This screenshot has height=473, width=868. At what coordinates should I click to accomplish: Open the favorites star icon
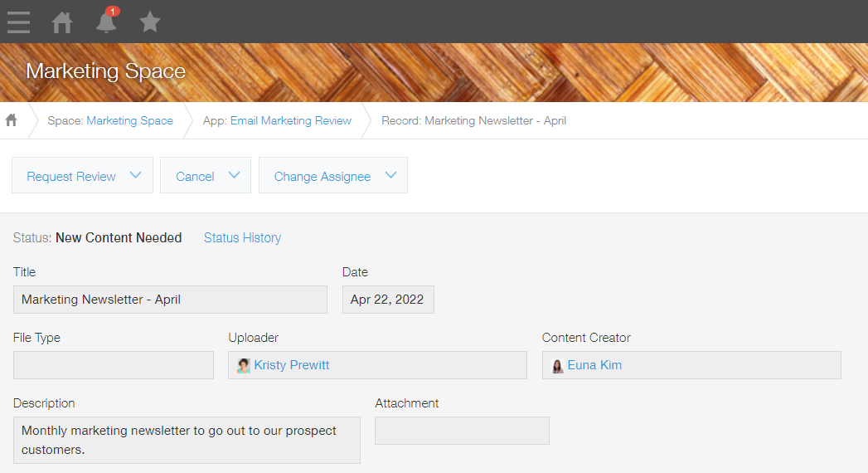click(x=150, y=22)
